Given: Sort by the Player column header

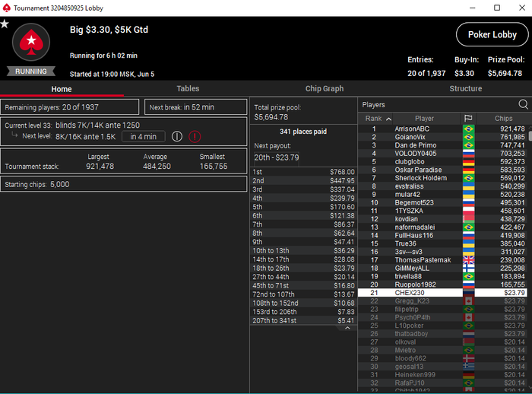Looking at the screenshot, I should pyautogui.click(x=424, y=118).
